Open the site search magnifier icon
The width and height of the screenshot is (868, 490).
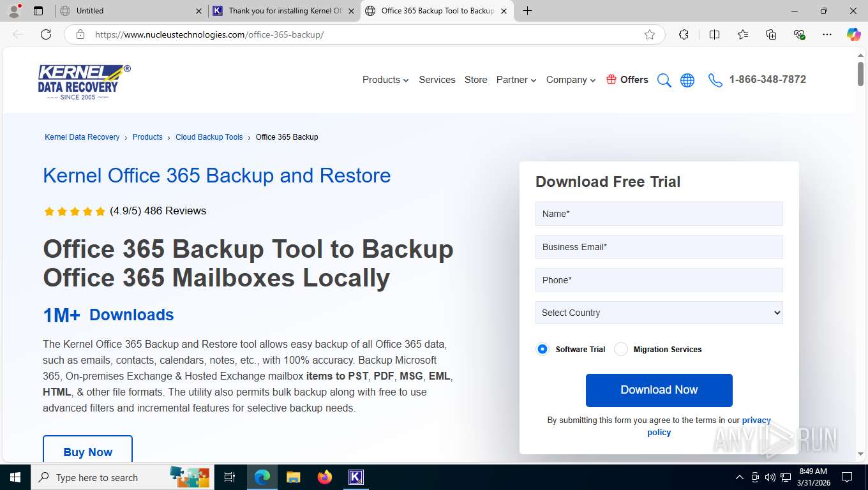pyautogui.click(x=664, y=80)
